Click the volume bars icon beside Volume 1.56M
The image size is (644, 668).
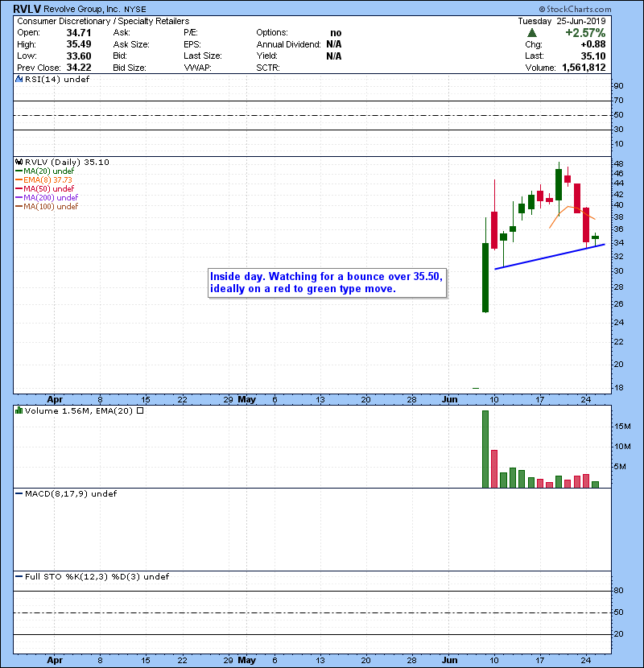pos(19,410)
